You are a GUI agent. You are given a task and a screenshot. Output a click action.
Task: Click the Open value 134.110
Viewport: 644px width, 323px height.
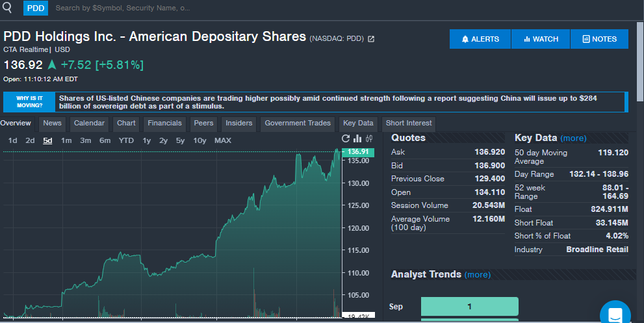489,192
